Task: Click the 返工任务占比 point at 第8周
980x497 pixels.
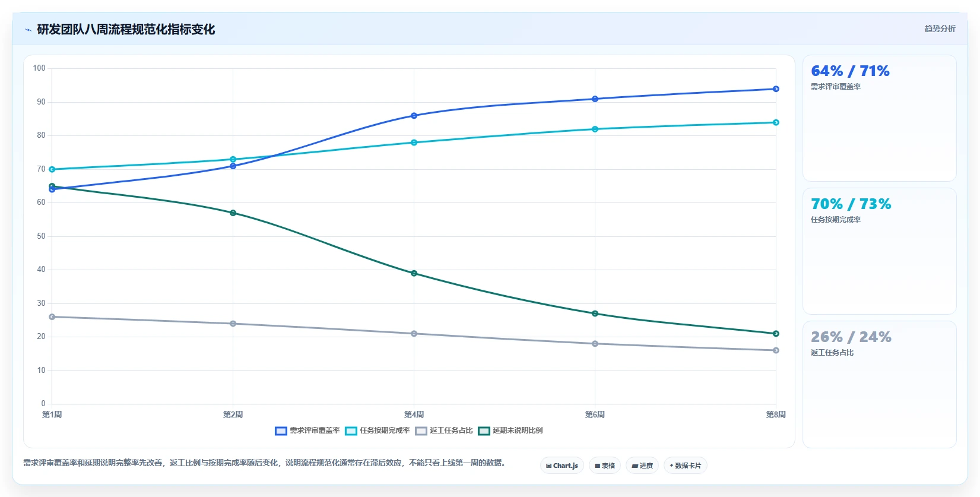Action: [x=776, y=350]
